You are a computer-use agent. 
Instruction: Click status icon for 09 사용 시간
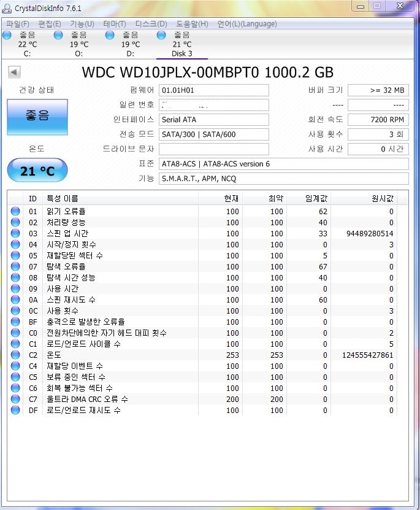(15, 289)
